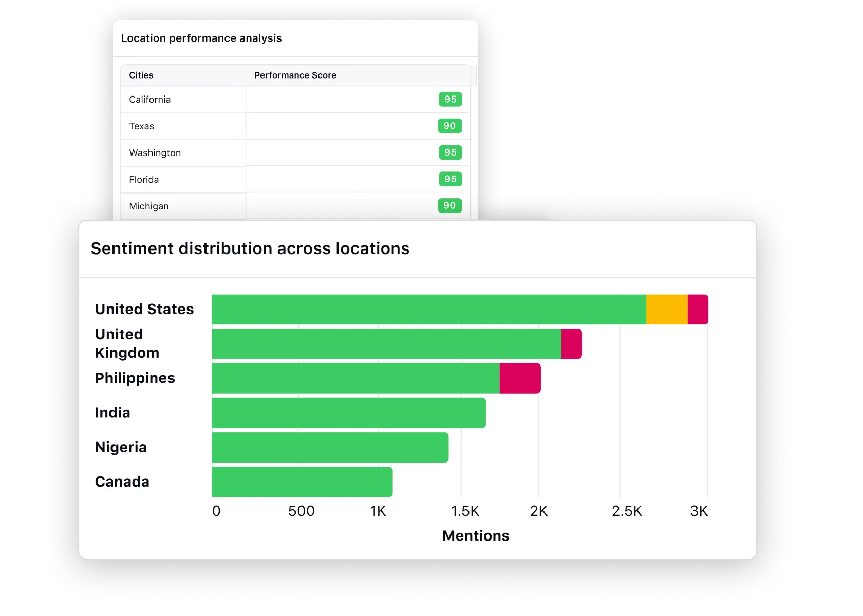Viewport: 863px width, 616px height.
Task: Click the pink segment on the Philippines bar
Action: (x=520, y=378)
